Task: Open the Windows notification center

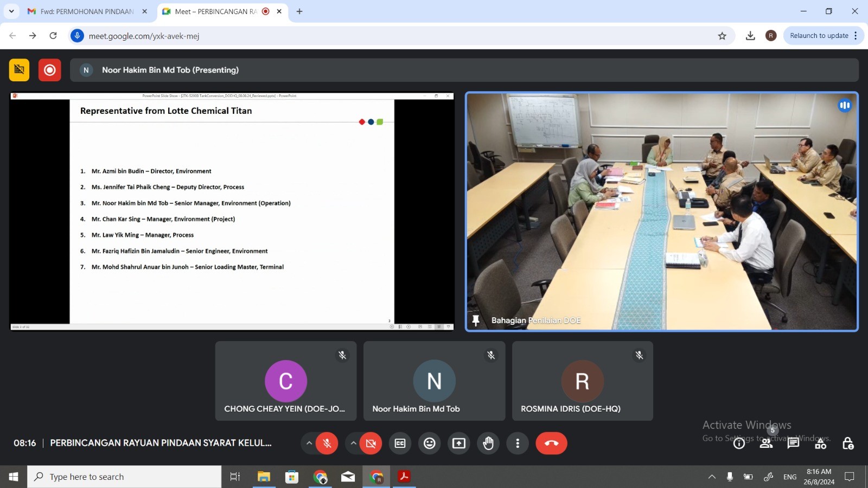Action: point(850,477)
